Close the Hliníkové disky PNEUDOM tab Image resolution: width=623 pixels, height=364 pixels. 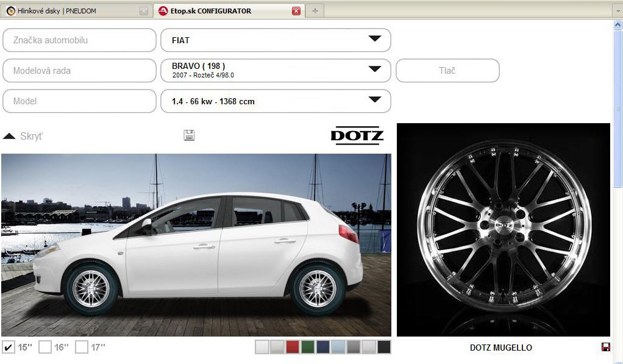tap(143, 11)
